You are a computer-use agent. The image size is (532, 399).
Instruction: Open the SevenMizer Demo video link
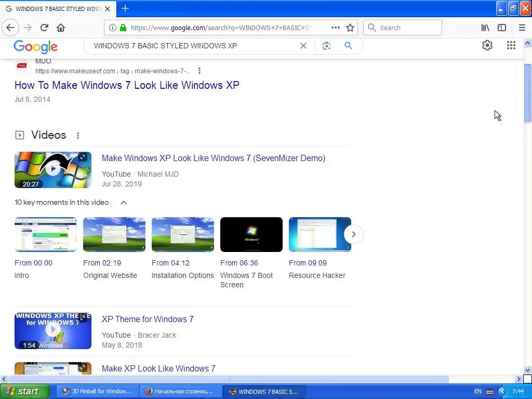pos(214,158)
